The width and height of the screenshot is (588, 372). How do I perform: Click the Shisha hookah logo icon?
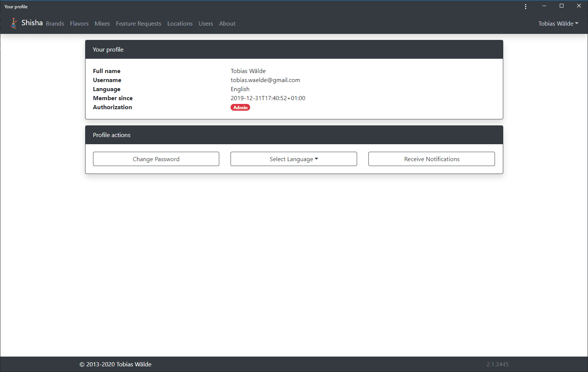(14, 23)
